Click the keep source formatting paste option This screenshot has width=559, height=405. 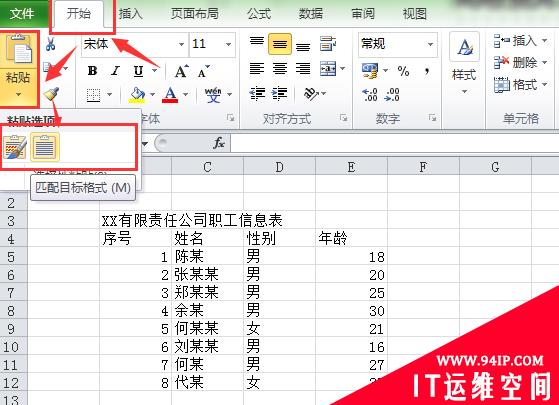click(15, 147)
